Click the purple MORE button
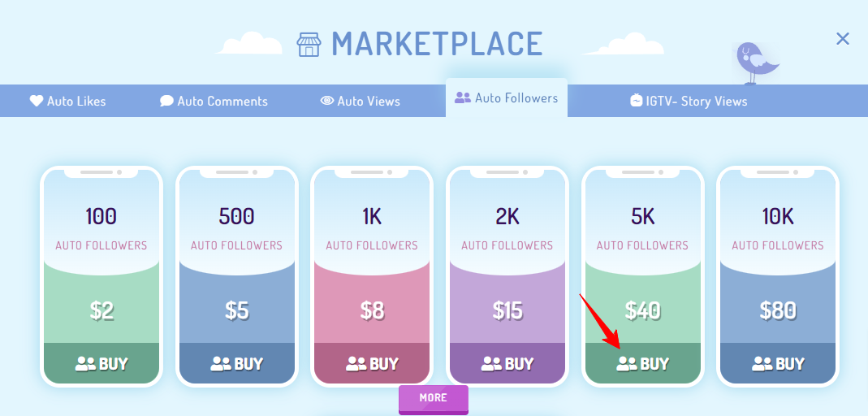This screenshot has width=868, height=416. 434,399
